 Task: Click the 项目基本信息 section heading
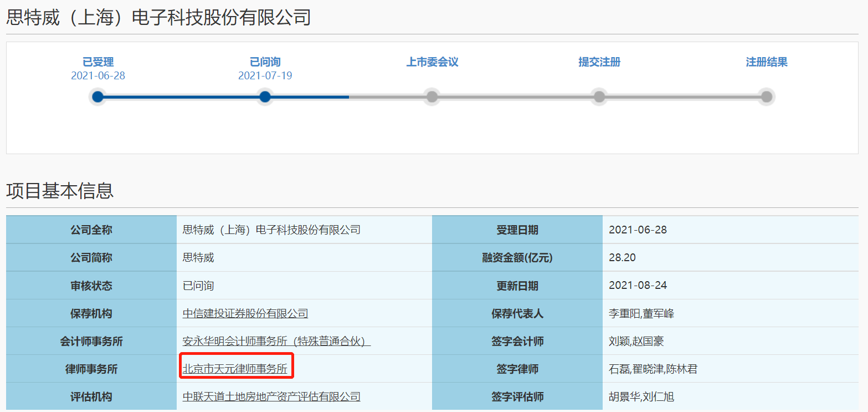tap(60, 191)
